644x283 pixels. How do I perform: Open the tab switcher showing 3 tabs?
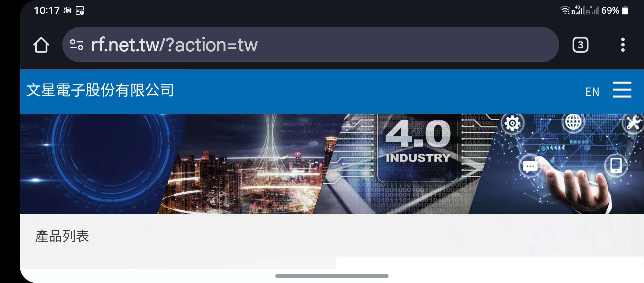(x=580, y=45)
